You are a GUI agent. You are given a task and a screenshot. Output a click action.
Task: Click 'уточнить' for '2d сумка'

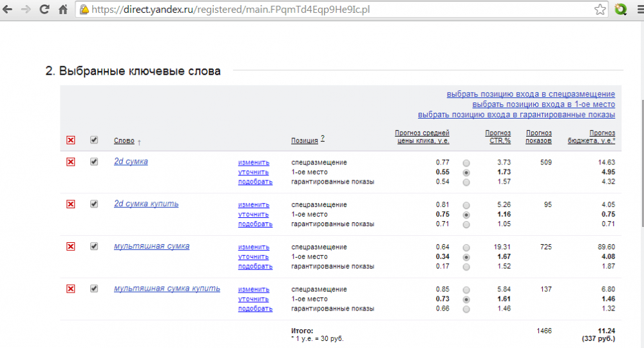point(253,172)
